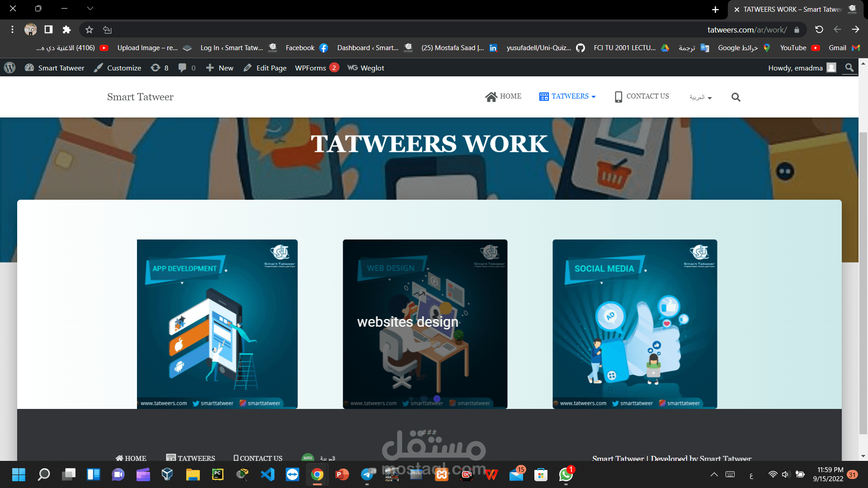868x488 pixels.
Task: Open the Dashboard ‹ Smart... bookmark
Action: [375, 48]
